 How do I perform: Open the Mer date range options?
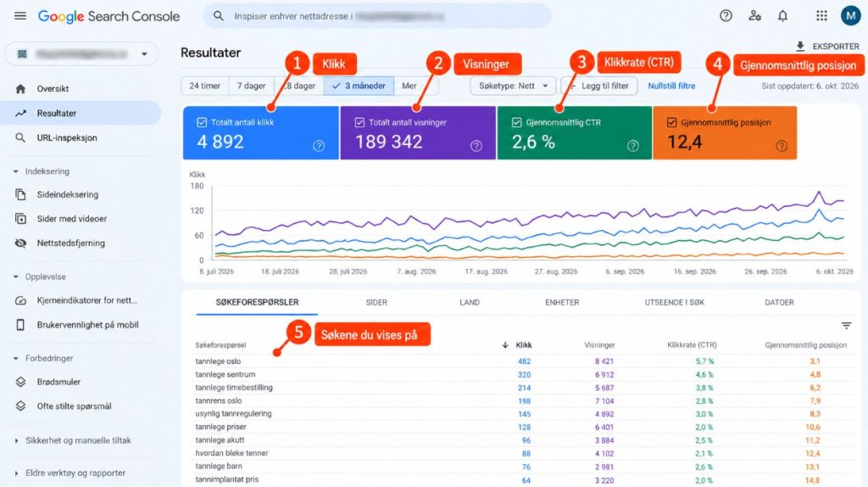tap(409, 86)
